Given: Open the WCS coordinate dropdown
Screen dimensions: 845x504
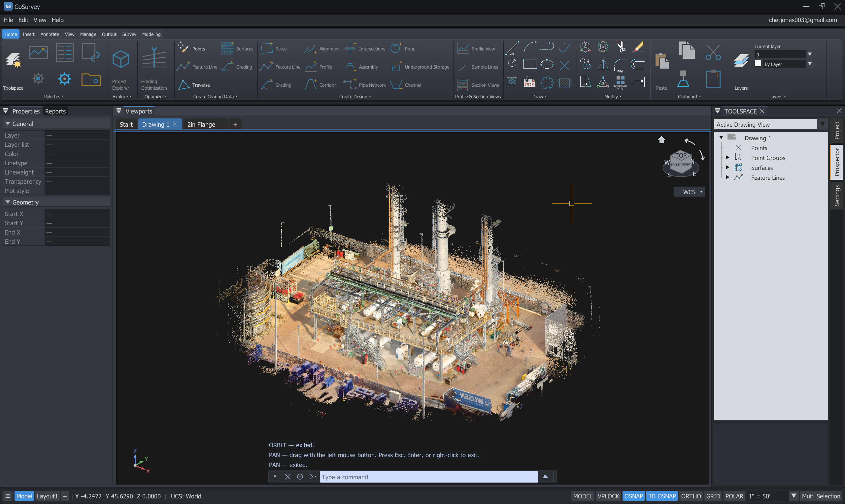Looking at the screenshot, I should pos(689,192).
